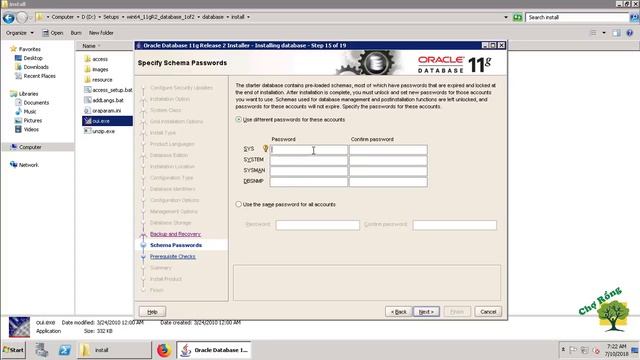Click the system tray clock
The image size is (640, 360).
tap(617, 350)
